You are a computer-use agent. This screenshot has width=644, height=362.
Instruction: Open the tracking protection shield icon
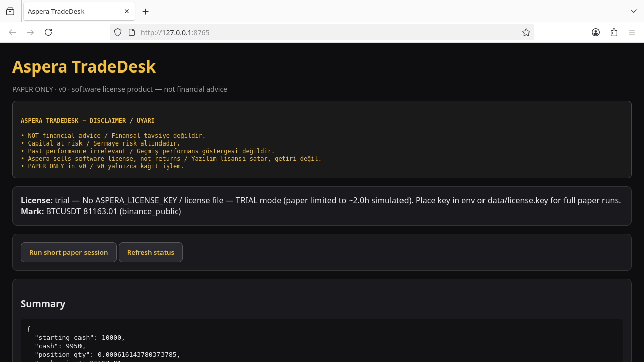pyautogui.click(x=118, y=32)
